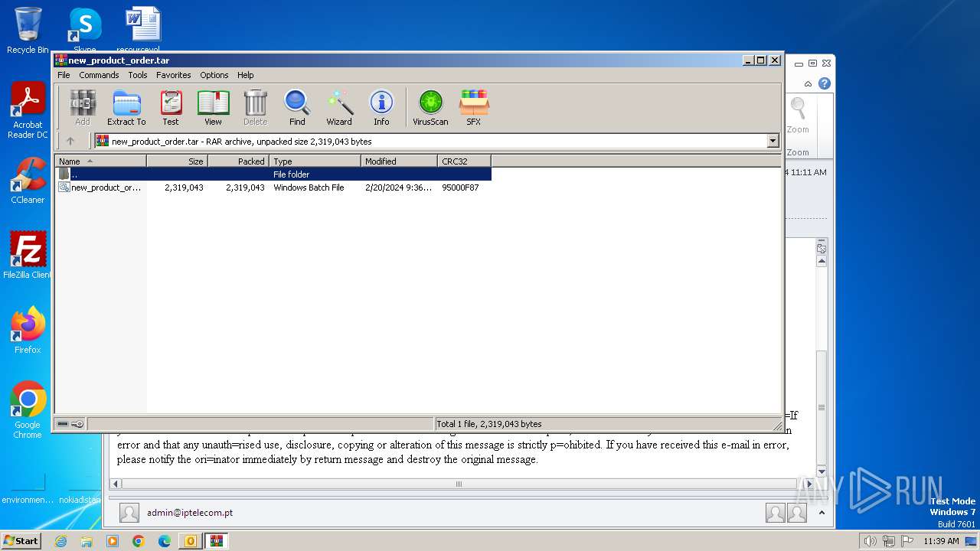Expand the archive path dropdown

point(773,141)
